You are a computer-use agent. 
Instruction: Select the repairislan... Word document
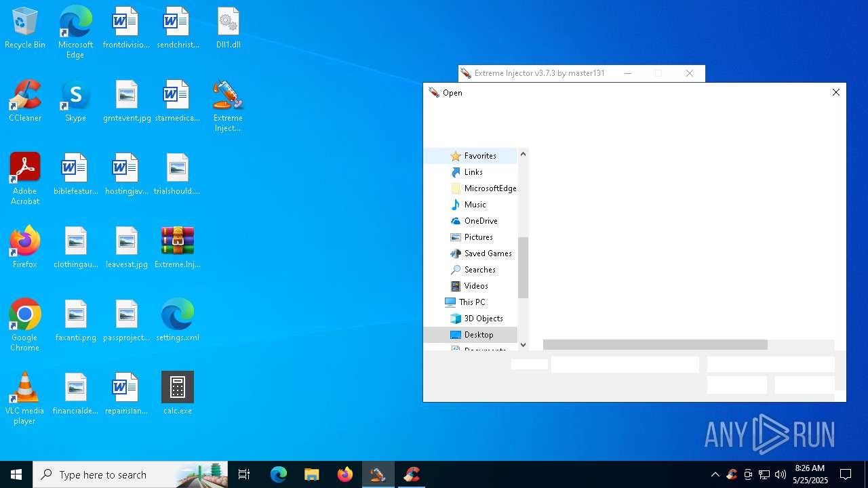(127, 394)
